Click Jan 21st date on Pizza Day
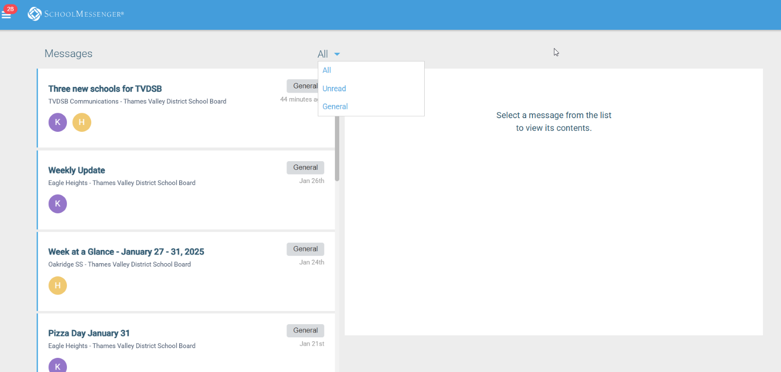781x372 pixels. [x=312, y=344]
